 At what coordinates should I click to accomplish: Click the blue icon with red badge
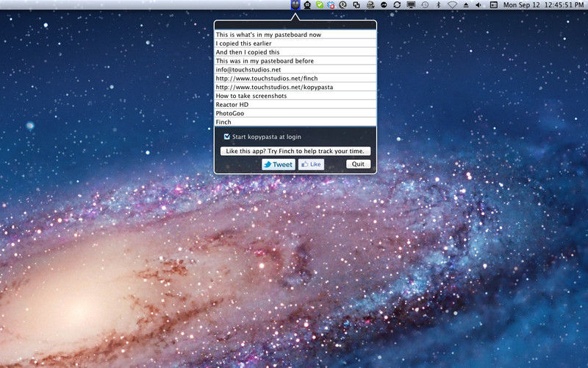[x=331, y=5]
